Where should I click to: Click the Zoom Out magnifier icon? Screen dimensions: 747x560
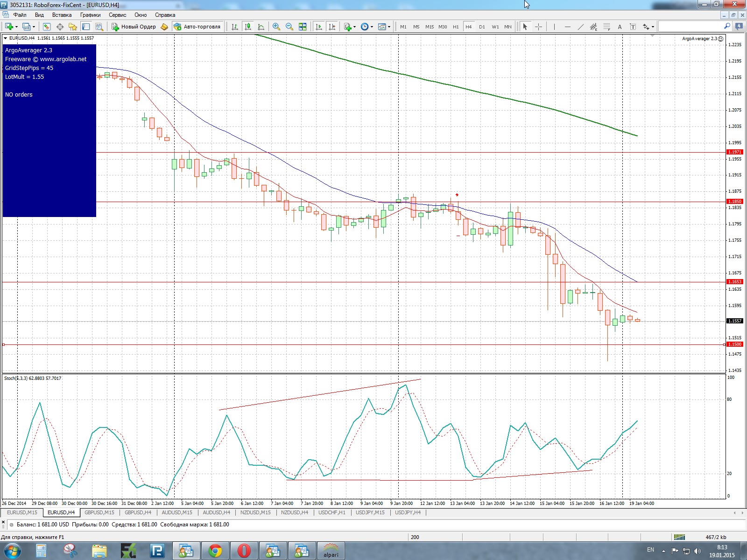[289, 27]
